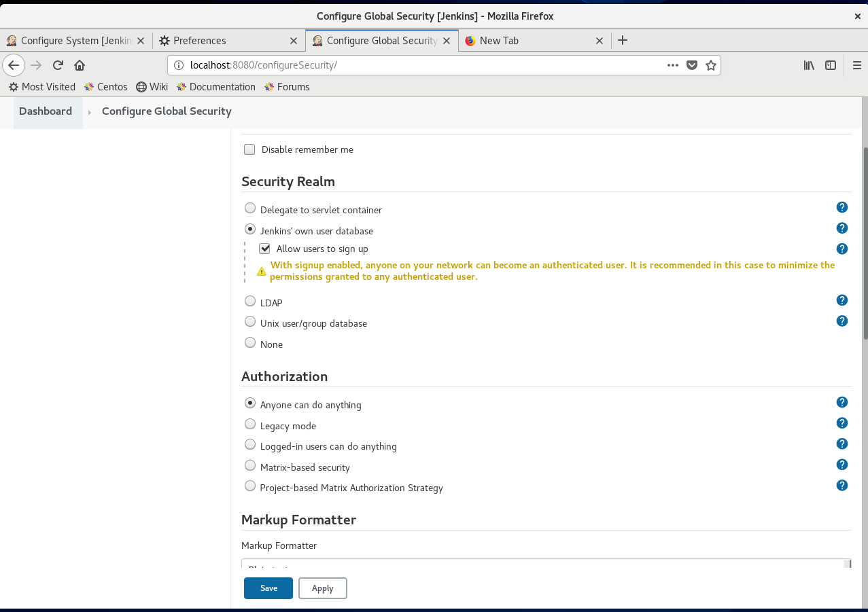Open help for Delegate to servlet container
The width and height of the screenshot is (868, 612).
tap(842, 207)
